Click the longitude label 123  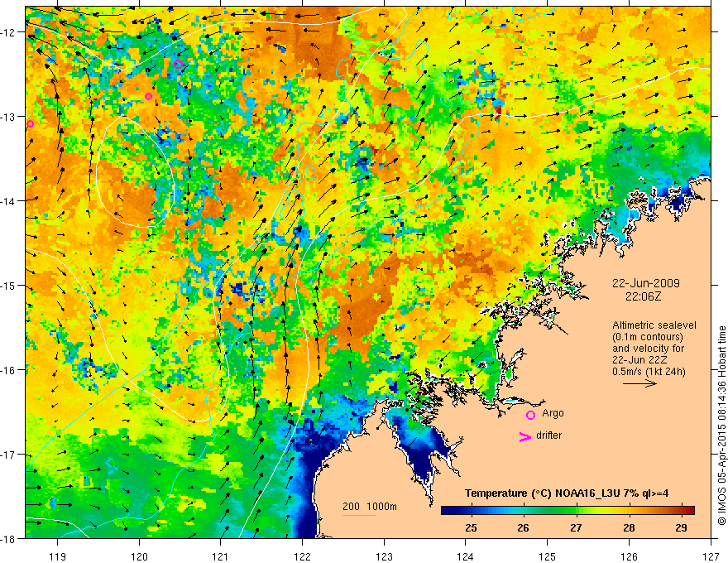click(384, 556)
